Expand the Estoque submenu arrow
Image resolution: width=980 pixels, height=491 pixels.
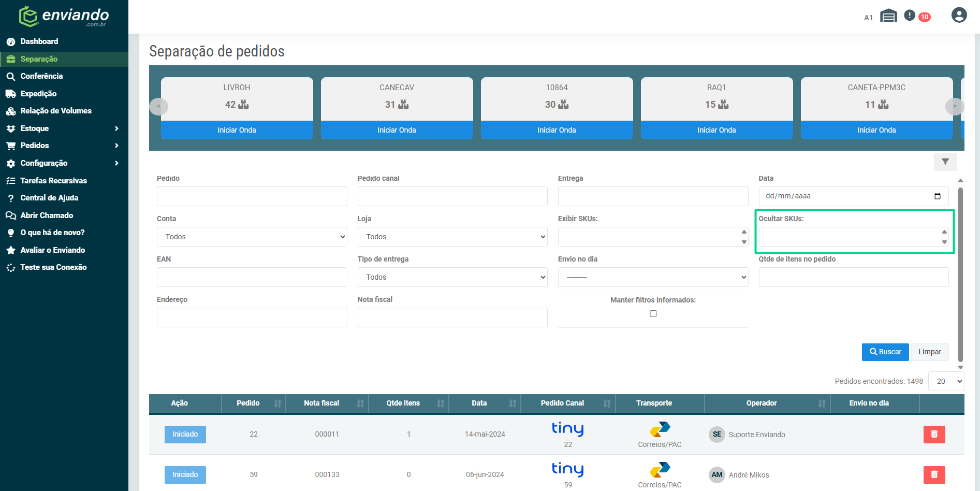coord(116,128)
